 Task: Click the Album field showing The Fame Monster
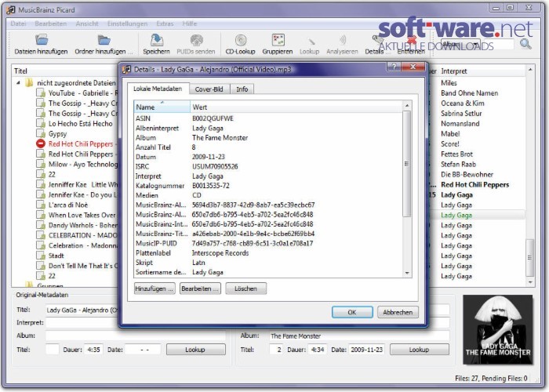[359, 336]
